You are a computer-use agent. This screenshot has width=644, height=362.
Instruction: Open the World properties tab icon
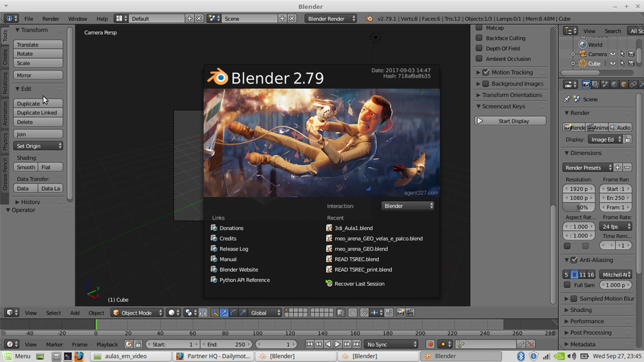pyautogui.click(x=615, y=85)
